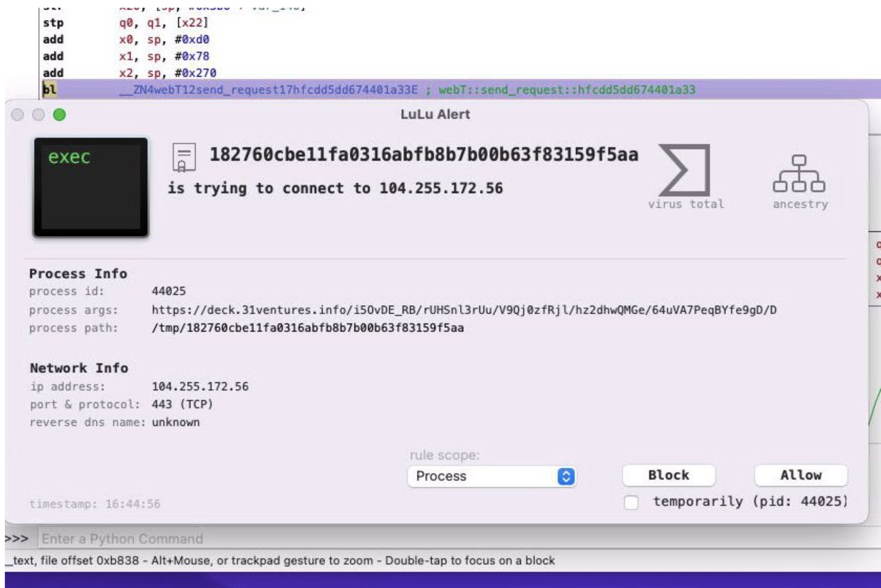Viewport: 881px width, 588px height.
Task: Enable the temporarily (pid: 44025) checkbox
Action: (x=631, y=502)
